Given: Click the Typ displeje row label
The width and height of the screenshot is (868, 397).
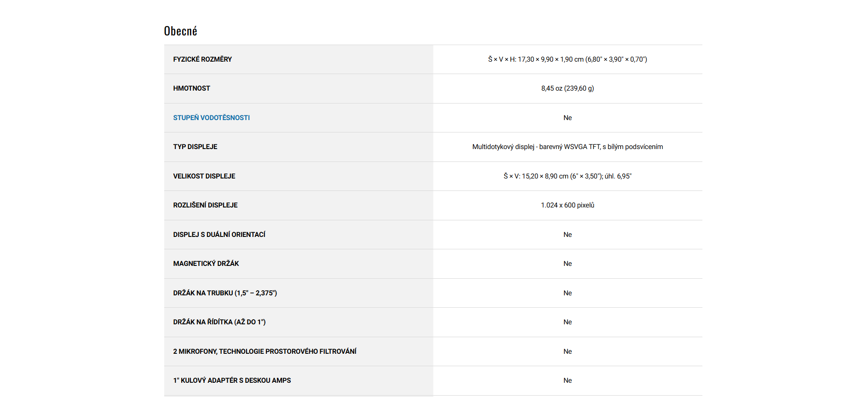Looking at the screenshot, I should 195,147.
